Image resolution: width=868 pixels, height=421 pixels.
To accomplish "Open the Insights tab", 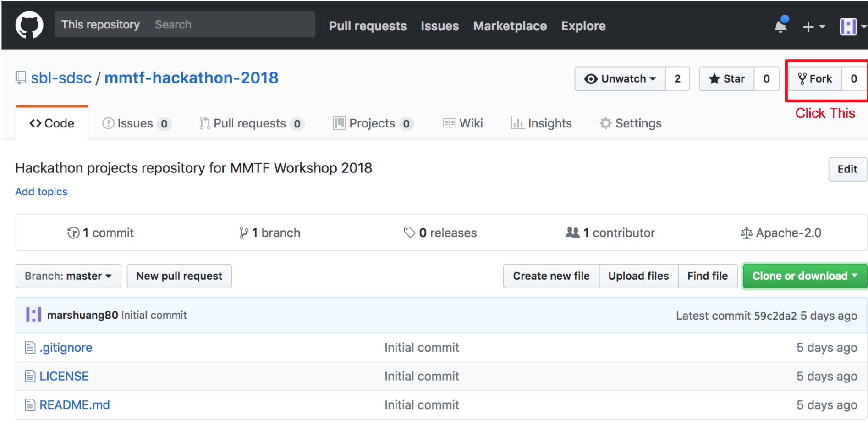I will (541, 123).
